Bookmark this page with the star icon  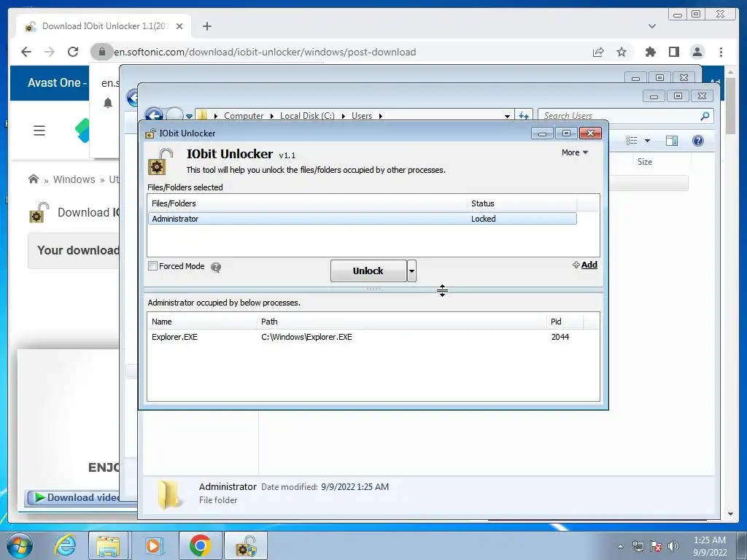tap(622, 52)
